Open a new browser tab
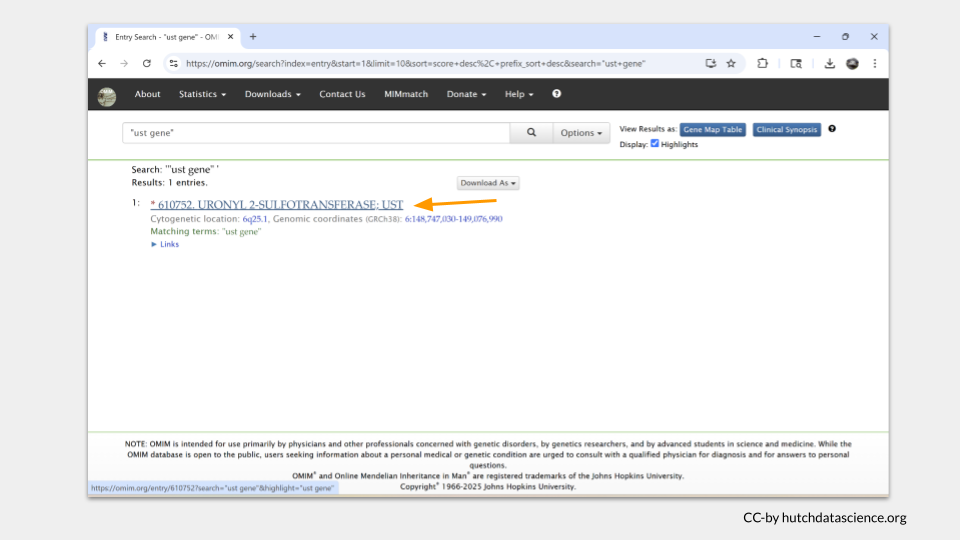Viewport: 960px width, 540px height. point(253,37)
